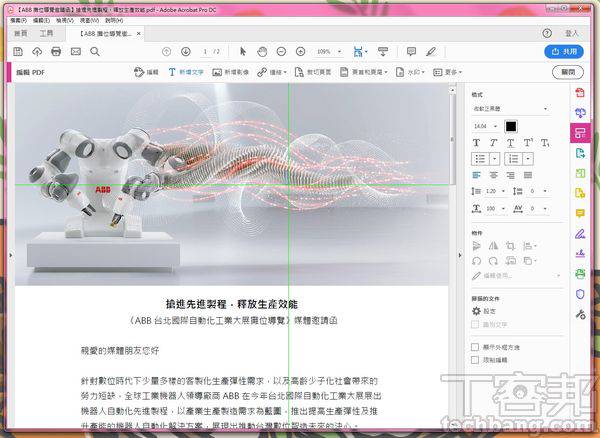
Task: Click the 設定 gear icon in scanned documents
Action: 476,311
